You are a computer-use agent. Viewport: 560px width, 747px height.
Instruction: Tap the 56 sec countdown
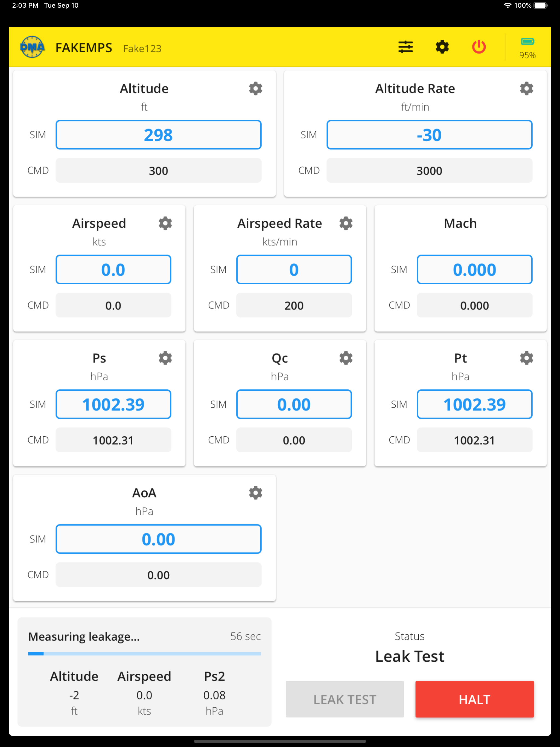tap(246, 636)
